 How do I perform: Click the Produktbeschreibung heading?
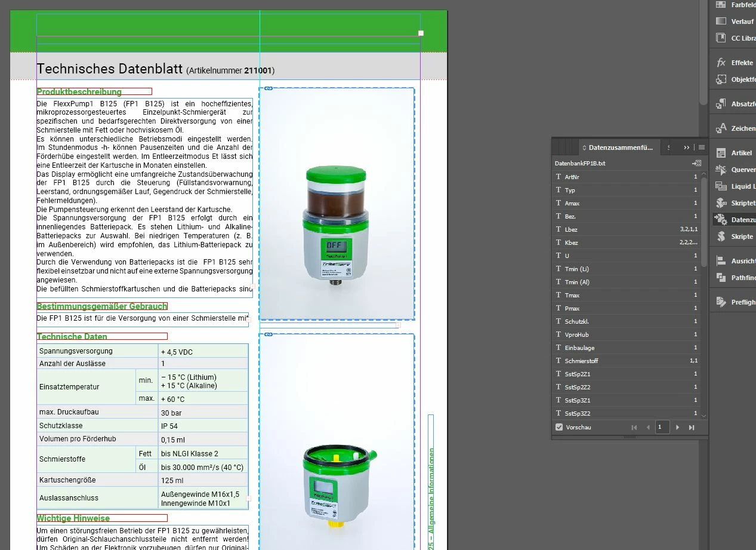(x=79, y=92)
